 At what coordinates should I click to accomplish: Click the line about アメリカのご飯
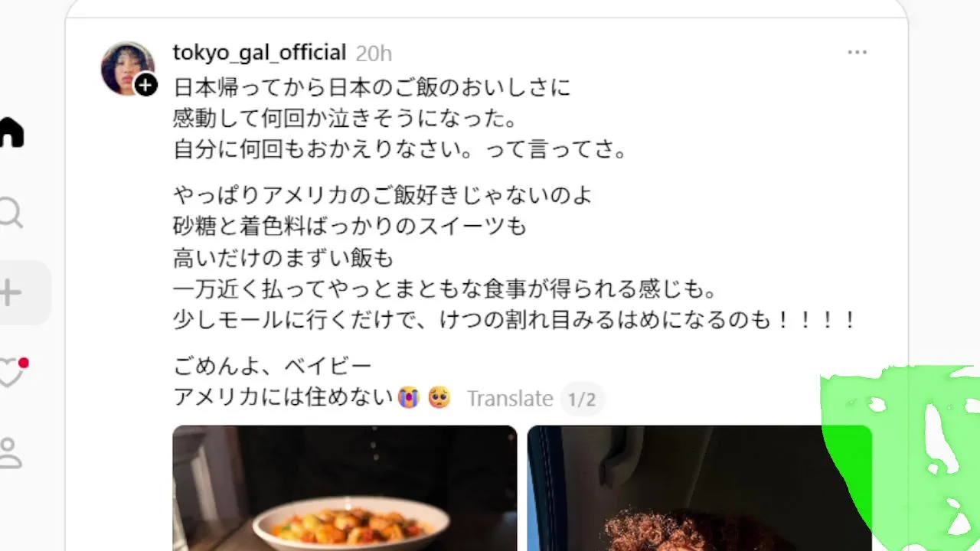click(x=383, y=196)
